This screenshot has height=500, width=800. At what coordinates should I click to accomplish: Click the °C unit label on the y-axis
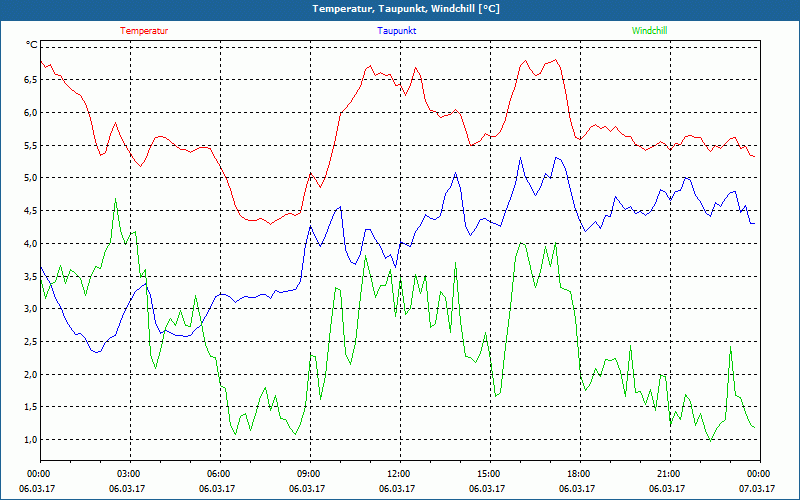(x=32, y=45)
